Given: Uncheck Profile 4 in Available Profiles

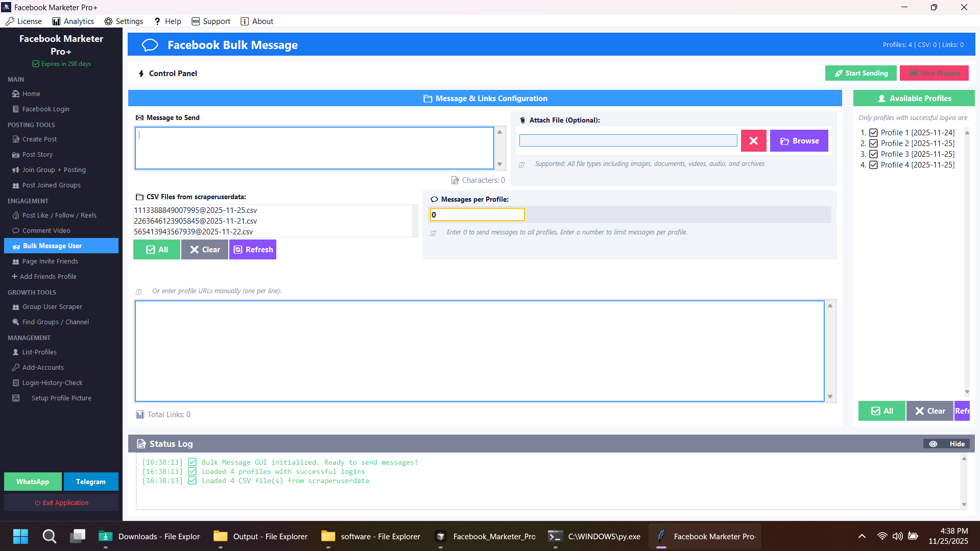Looking at the screenshot, I should click(873, 164).
